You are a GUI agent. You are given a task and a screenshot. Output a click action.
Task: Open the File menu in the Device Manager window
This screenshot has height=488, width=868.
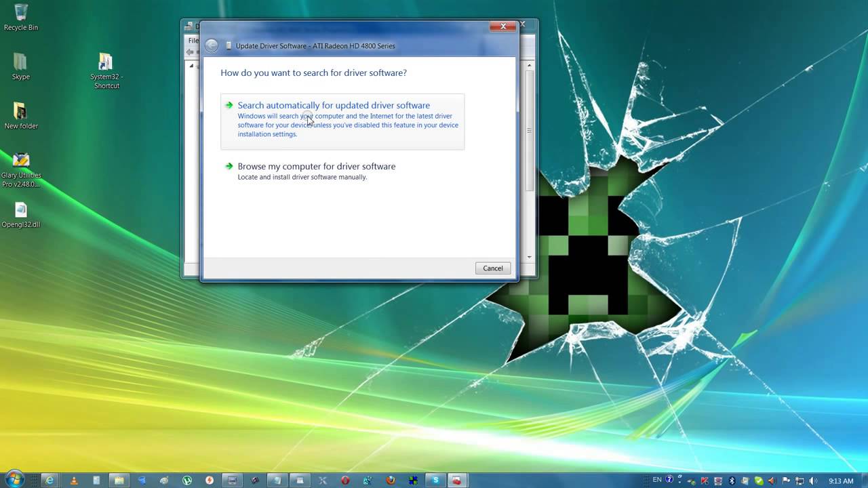tap(193, 41)
